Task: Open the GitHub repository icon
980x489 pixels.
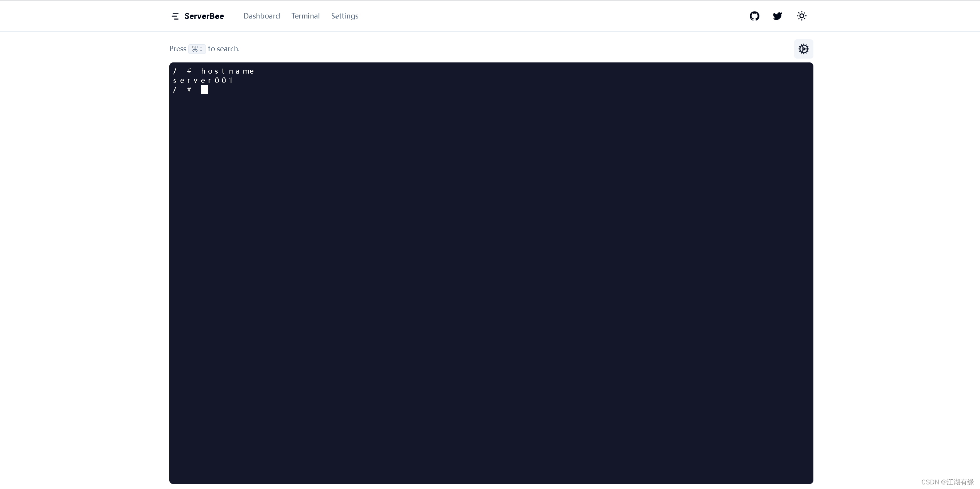Action: pyautogui.click(x=754, y=16)
